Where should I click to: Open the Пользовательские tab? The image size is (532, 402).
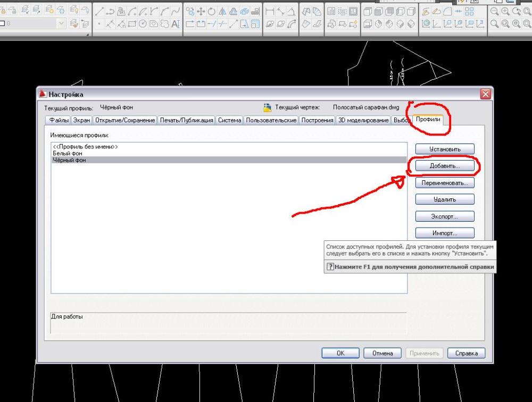point(271,120)
